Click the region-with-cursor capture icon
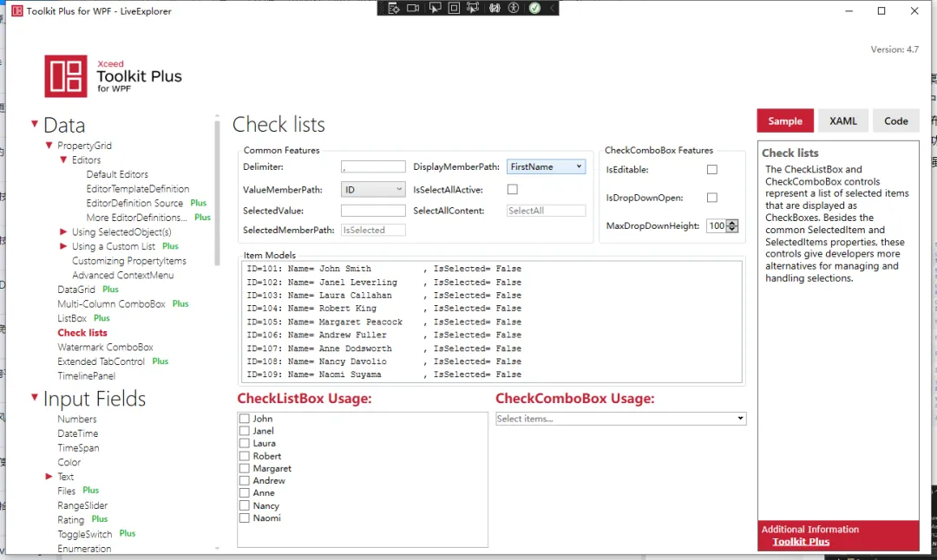The width and height of the screenshot is (937, 560). tap(474, 8)
